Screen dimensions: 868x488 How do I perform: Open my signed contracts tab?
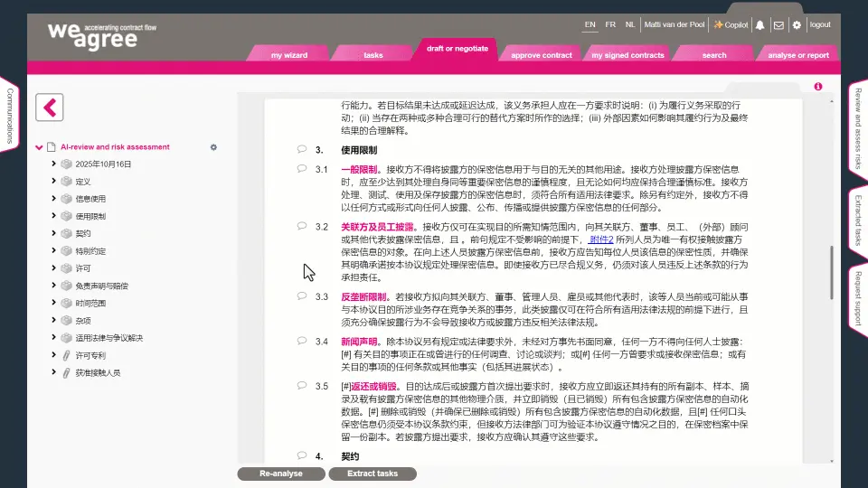tap(627, 55)
